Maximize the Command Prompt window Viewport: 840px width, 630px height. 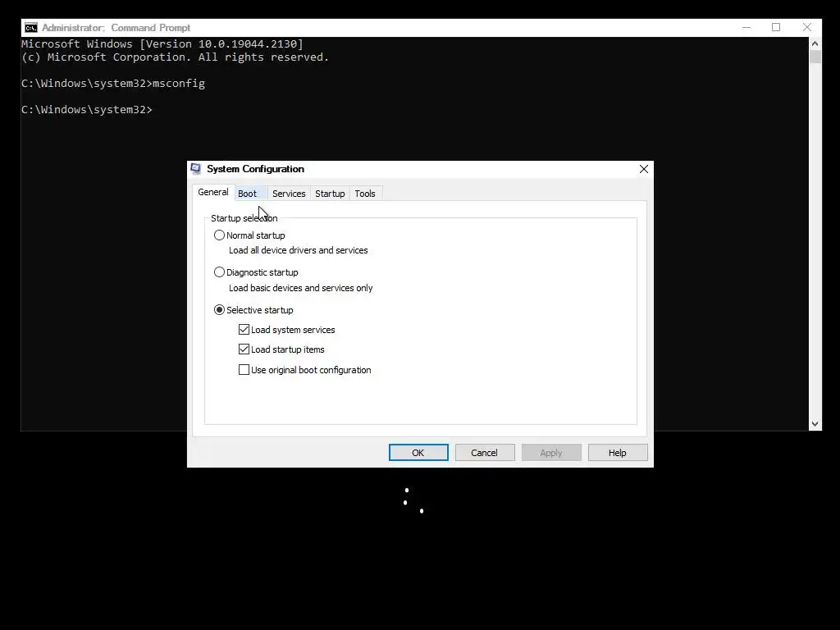tap(776, 27)
